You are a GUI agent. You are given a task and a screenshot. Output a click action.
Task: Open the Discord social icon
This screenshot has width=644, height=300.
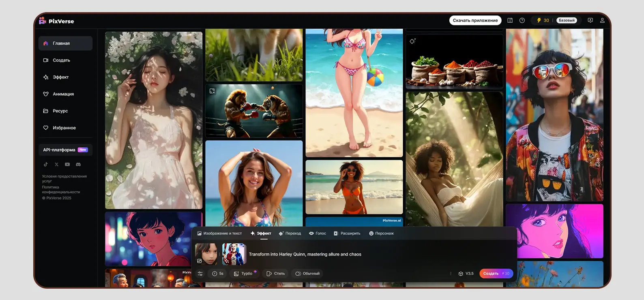[78, 165]
